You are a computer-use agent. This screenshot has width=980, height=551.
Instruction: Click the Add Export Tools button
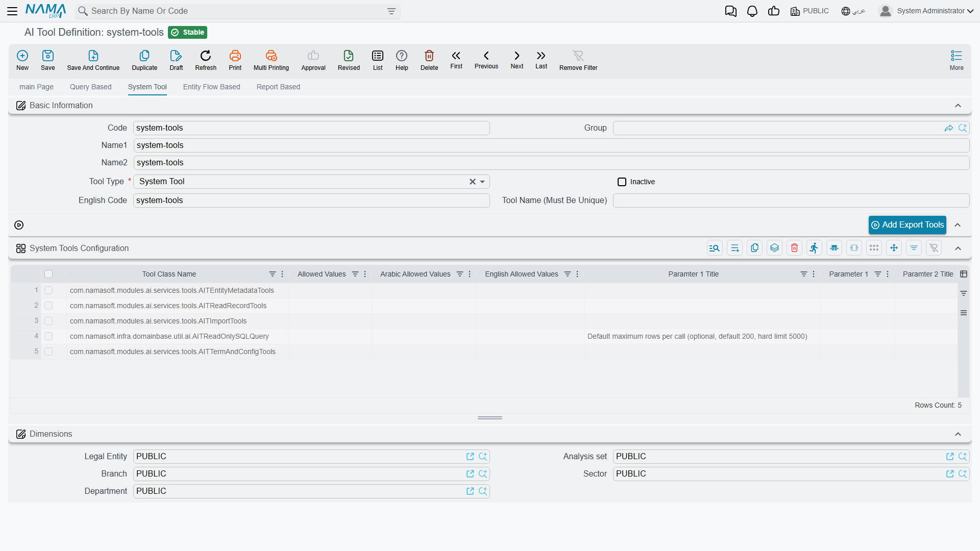coord(908,225)
